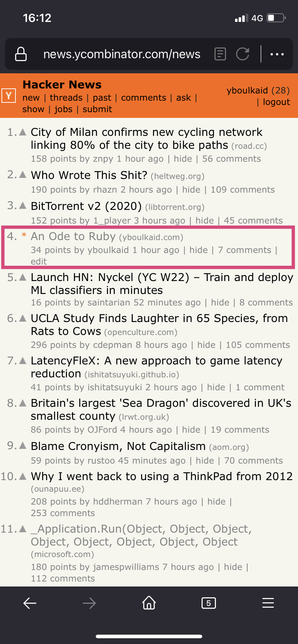Reload the page with refresh icon
The image size is (298, 644).
[243, 54]
